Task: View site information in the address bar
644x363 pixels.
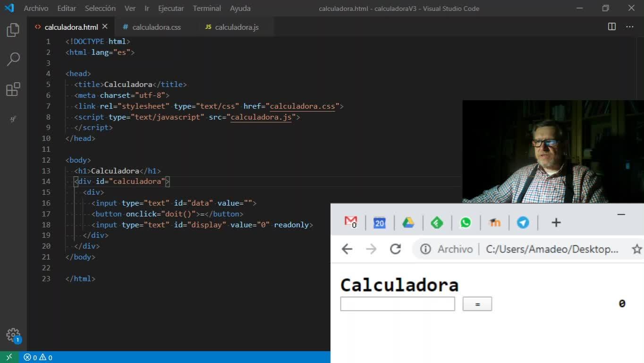Action: (x=425, y=249)
